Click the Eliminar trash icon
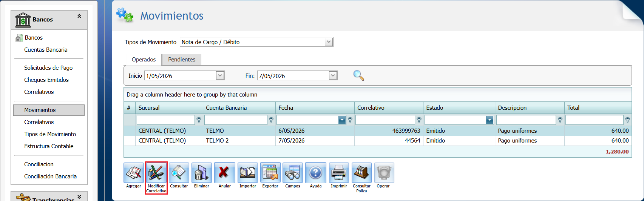 (202, 173)
